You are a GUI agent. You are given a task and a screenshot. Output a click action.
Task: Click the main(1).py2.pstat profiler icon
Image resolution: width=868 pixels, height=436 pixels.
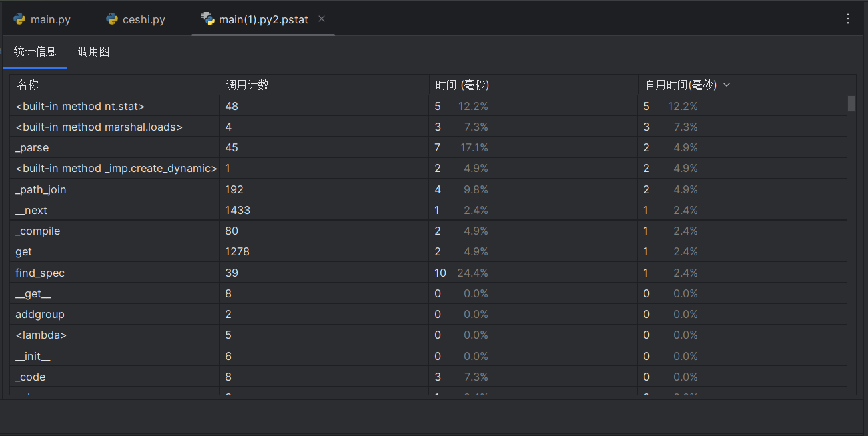(207, 19)
